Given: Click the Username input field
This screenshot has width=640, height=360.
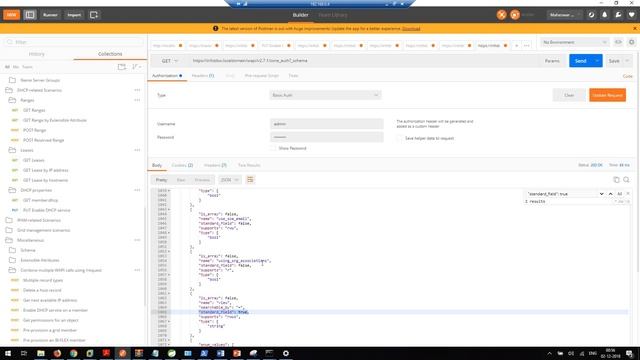Looking at the screenshot, I should coord(327,124).
